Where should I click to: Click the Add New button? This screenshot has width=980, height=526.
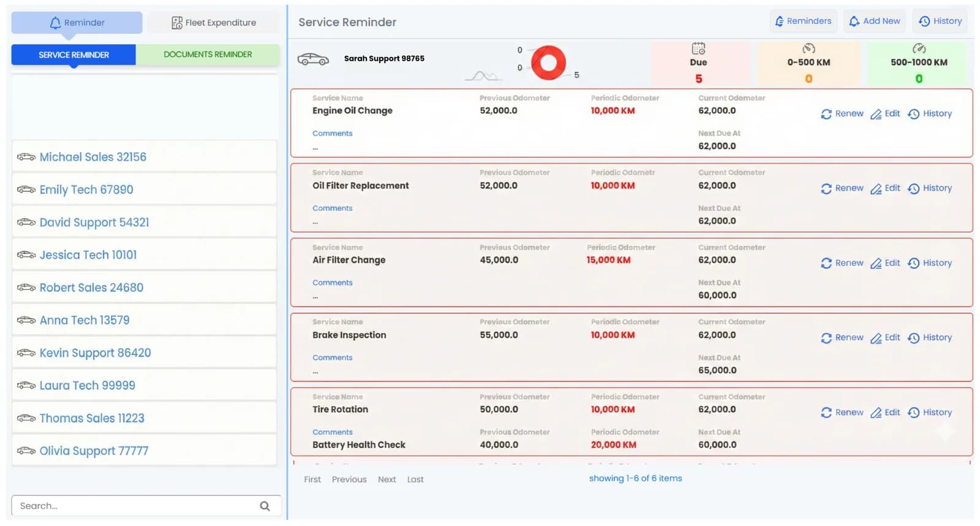[x=874, y=21]
